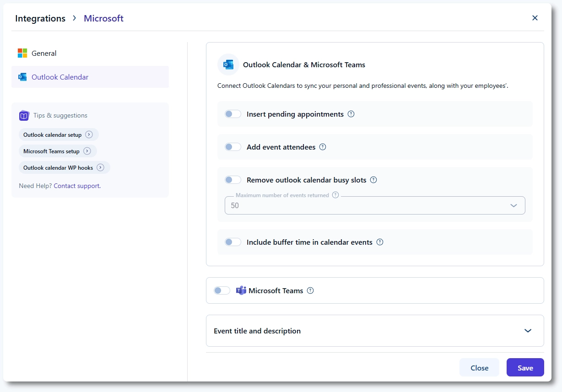
Task: Select Outlook Calendar in sidebar
Action: (x=60, y=77)
